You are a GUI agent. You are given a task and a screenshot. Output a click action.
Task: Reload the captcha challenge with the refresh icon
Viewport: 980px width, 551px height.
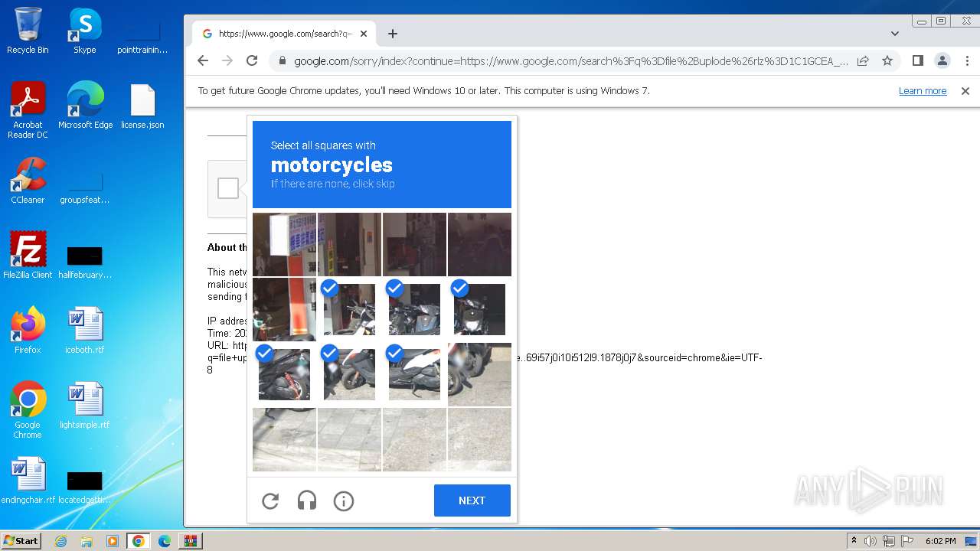point(270,501)
